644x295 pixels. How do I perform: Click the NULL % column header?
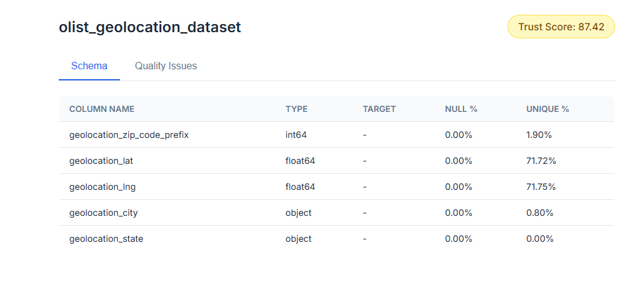(460, 109)
